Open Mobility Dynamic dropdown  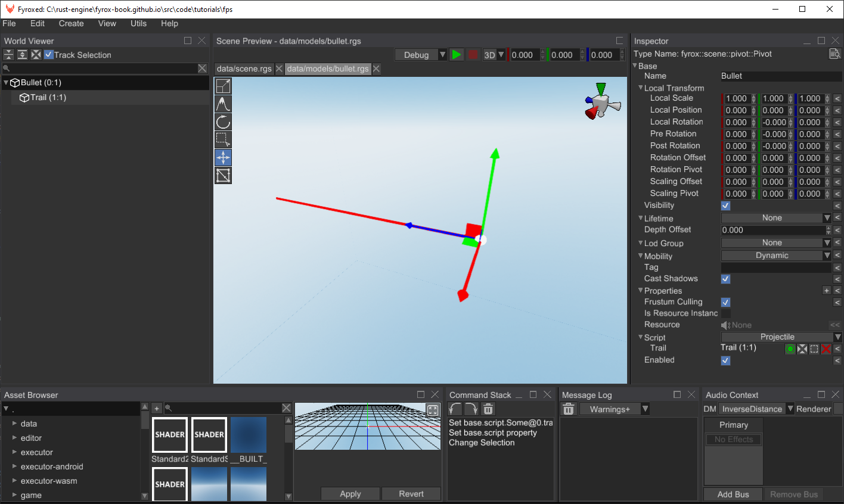pyautogui.click(x=776, y=256)
